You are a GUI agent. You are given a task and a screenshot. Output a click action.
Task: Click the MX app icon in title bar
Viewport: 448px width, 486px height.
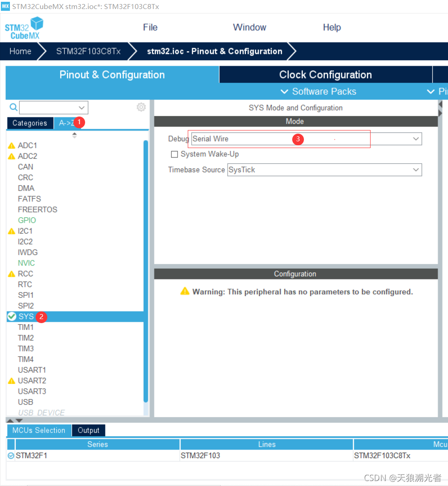coord(5,6)
